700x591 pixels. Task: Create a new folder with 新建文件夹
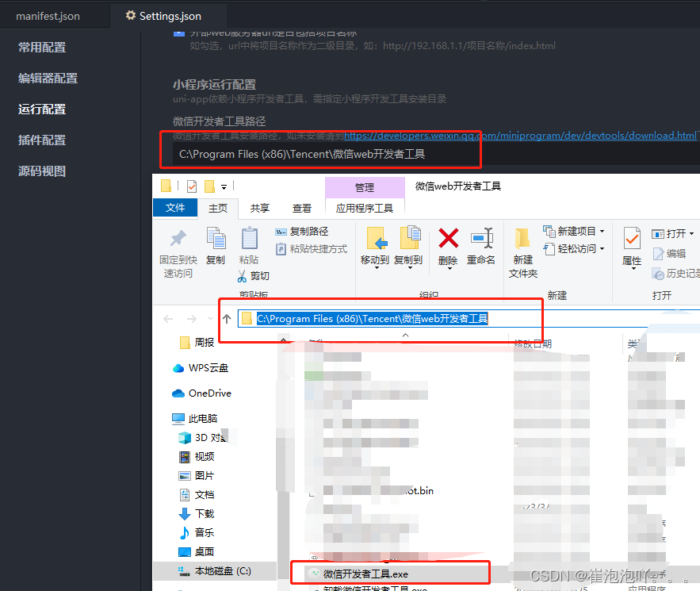(523, 253)
